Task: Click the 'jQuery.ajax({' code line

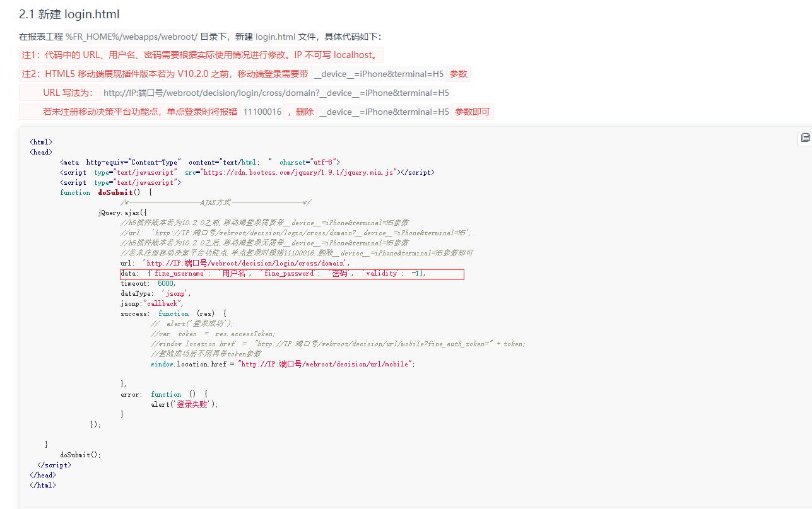Action: point(122,213)
